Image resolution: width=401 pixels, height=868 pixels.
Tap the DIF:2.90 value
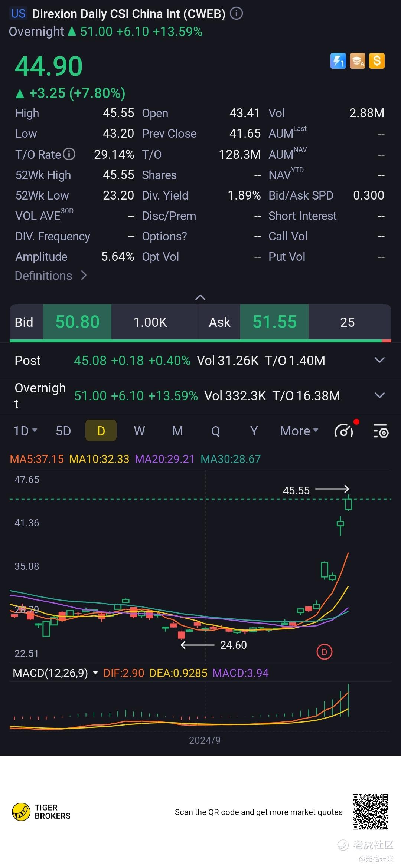[124, 673]
